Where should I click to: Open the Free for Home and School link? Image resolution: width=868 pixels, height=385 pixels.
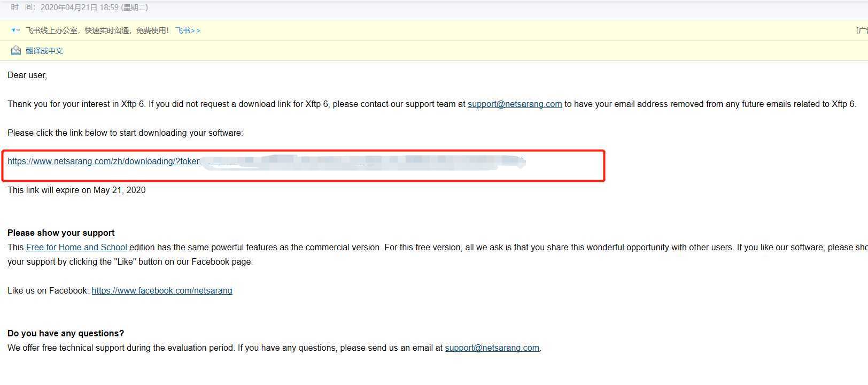76,247
